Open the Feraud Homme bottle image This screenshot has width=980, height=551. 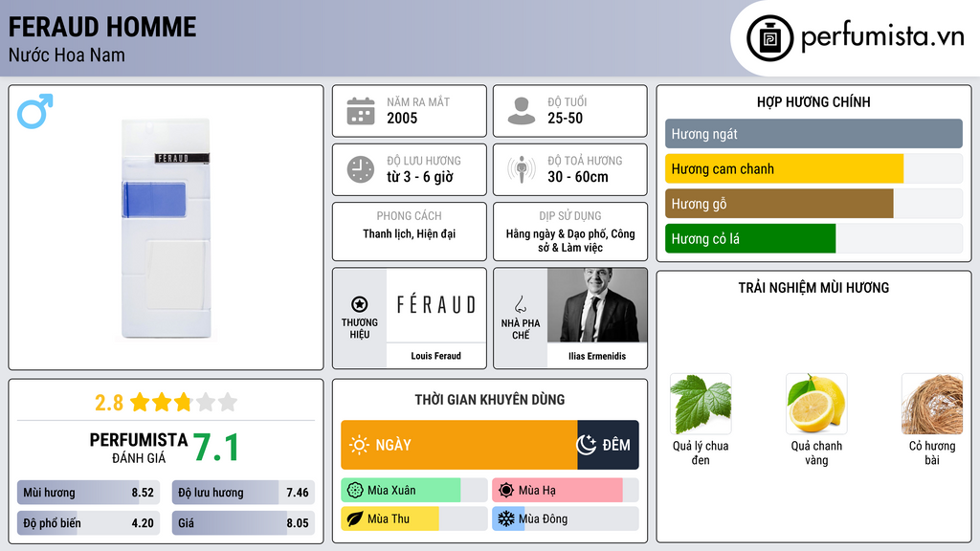166,228
